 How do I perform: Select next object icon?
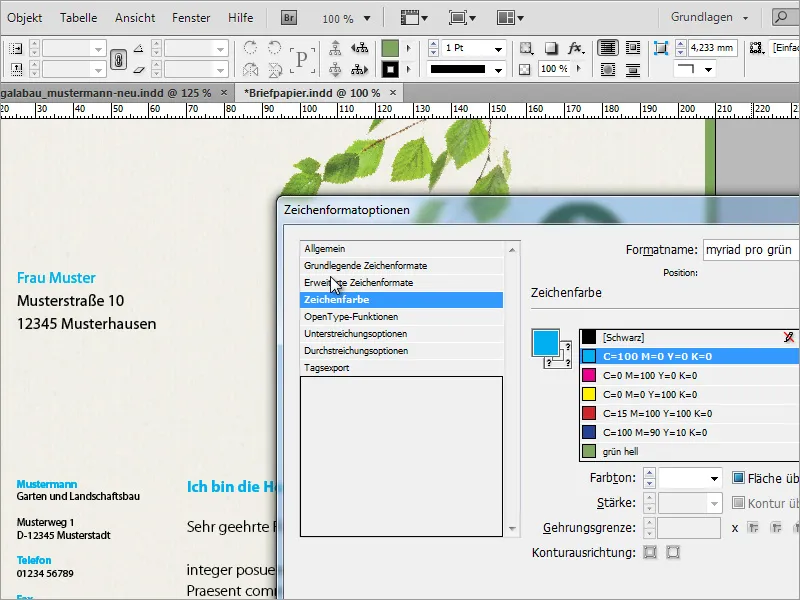[360, 69]
